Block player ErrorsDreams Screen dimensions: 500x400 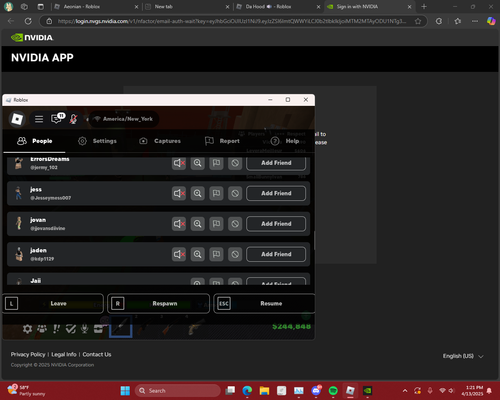pyautogui.click(x=235, y=163)
